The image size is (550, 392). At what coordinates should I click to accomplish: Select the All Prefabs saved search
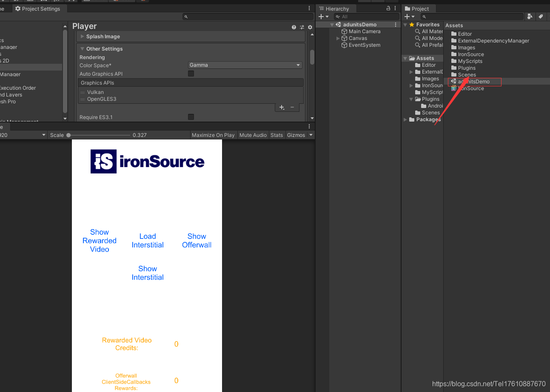tap(429, 45)
